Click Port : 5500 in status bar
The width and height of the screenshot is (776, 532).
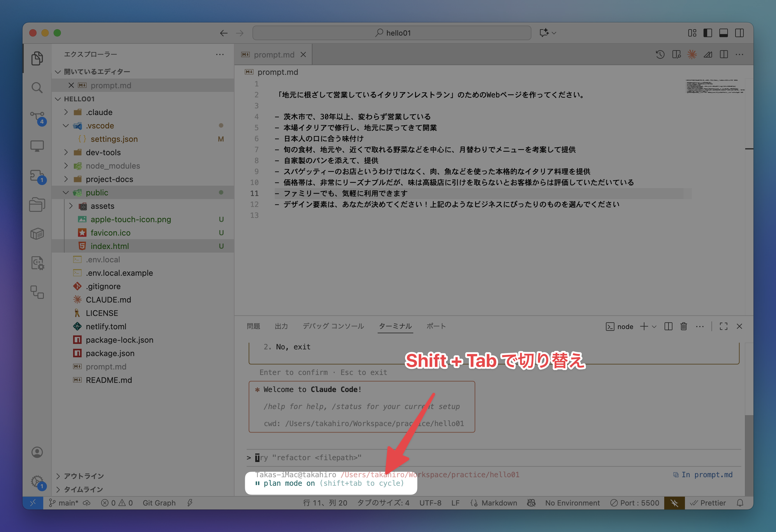point(635,502)
